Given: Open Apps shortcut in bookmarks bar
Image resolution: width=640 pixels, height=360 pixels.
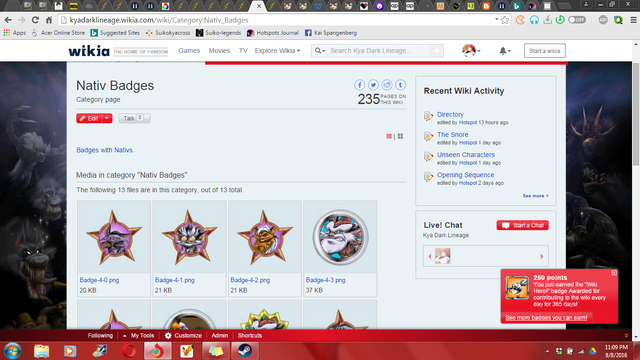Looking at the screenshot, I should (x=15, y=33).
